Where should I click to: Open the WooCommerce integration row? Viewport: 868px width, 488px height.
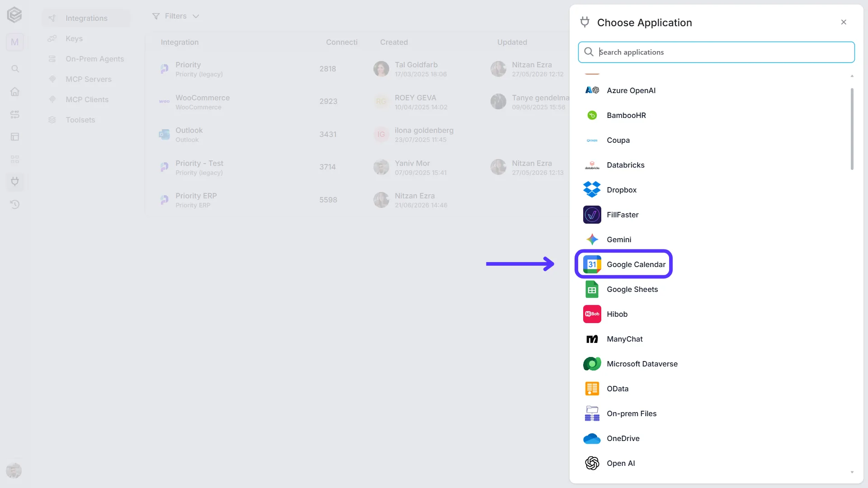(x=357, y=102)
